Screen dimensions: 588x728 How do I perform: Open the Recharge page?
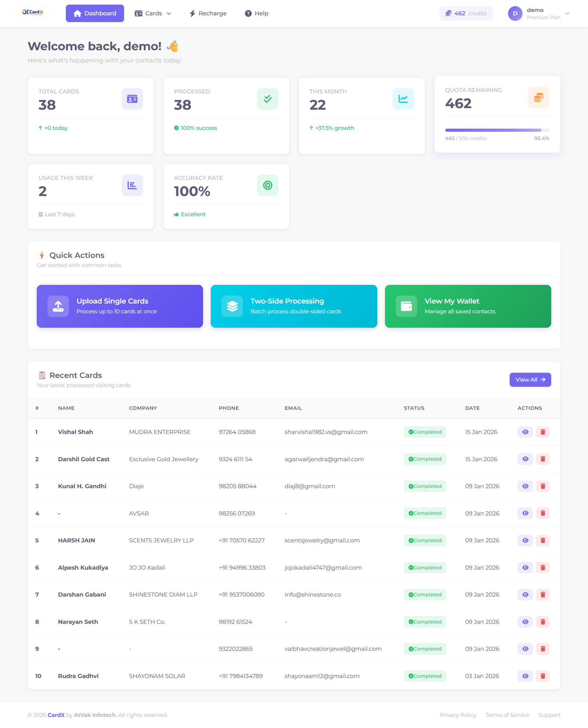208,13
